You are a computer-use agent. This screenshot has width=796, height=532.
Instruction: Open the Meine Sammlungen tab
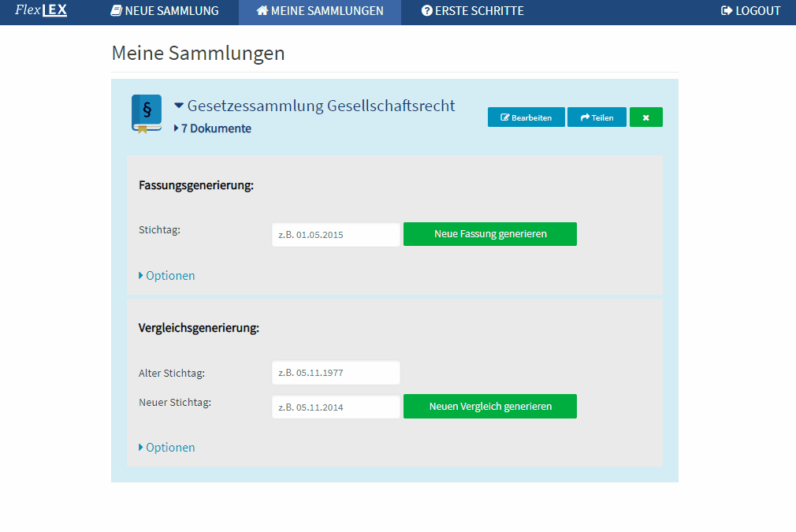point(319,11)
